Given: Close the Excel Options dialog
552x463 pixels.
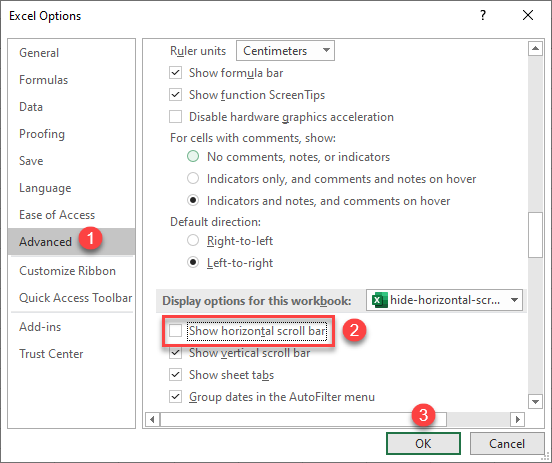Looking at the screenshot, I should point(528,15).
